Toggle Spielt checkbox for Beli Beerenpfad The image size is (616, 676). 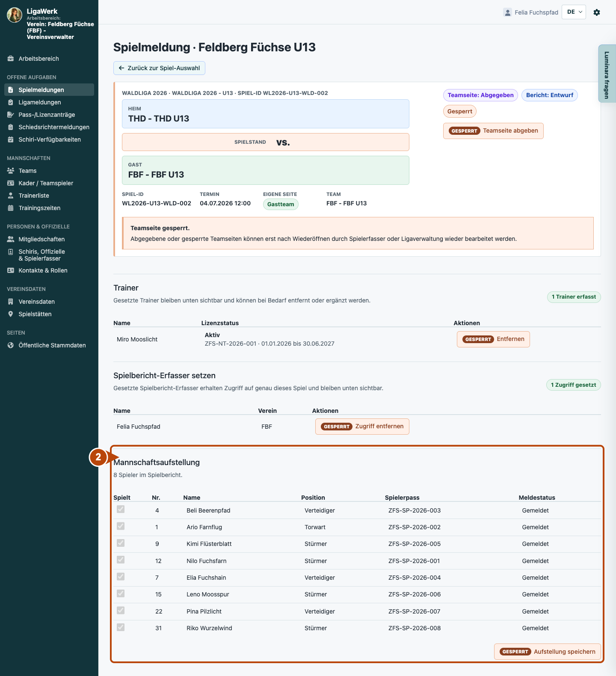tap(121, 509)
